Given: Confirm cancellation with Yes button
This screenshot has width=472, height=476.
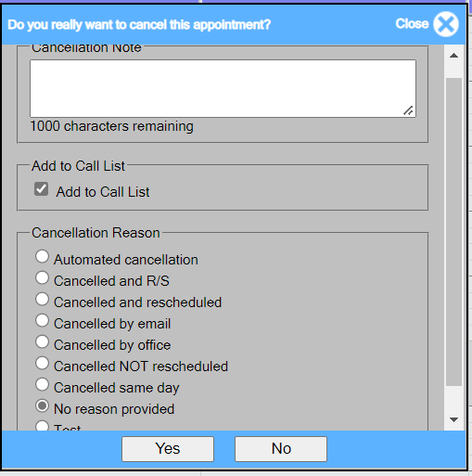Looking at the screenshot, I should click(x=168, y=449).
